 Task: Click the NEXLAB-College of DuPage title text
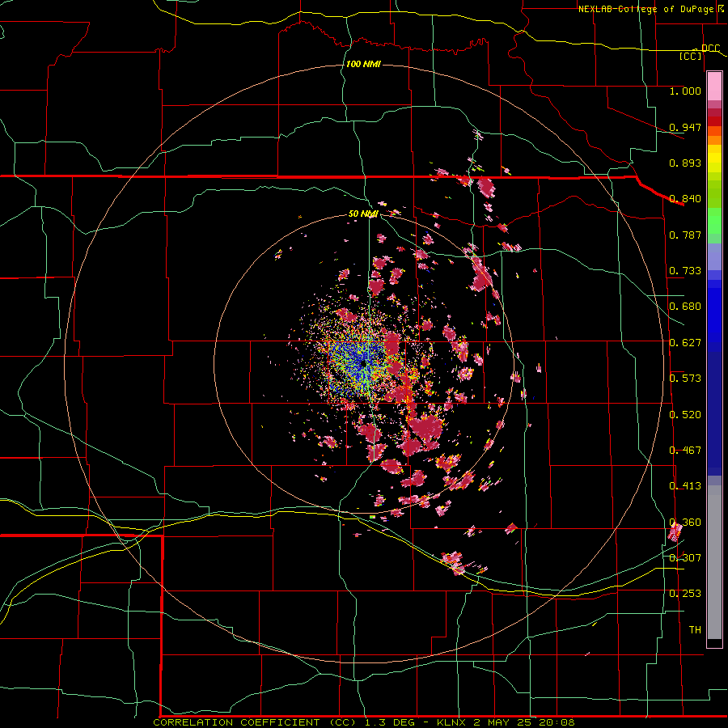[645, 9]
